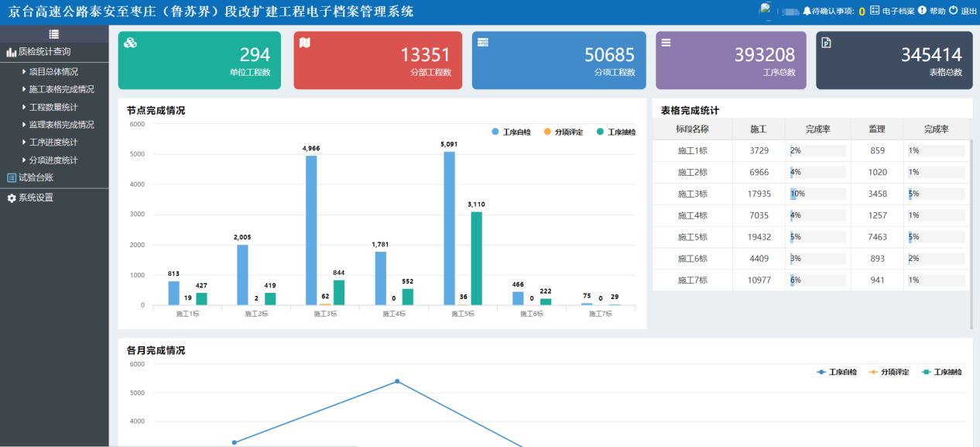Click 监理 column header in table
980x447 pixels.
point(876,129)
